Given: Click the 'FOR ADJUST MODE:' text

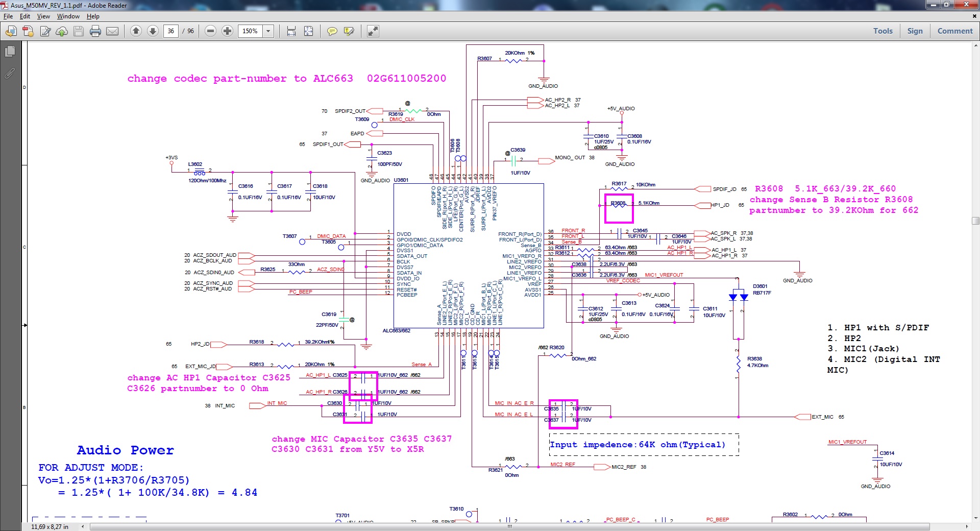Looking at the screenshot, I should pyautogui.click(x=91, y=468).
